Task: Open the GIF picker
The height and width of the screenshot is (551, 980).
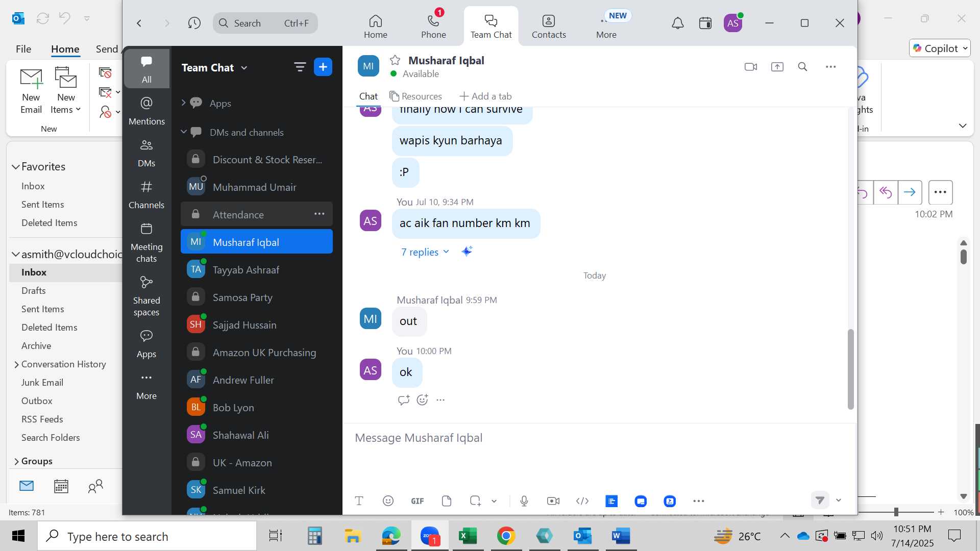Action: (x=418, y=501)
